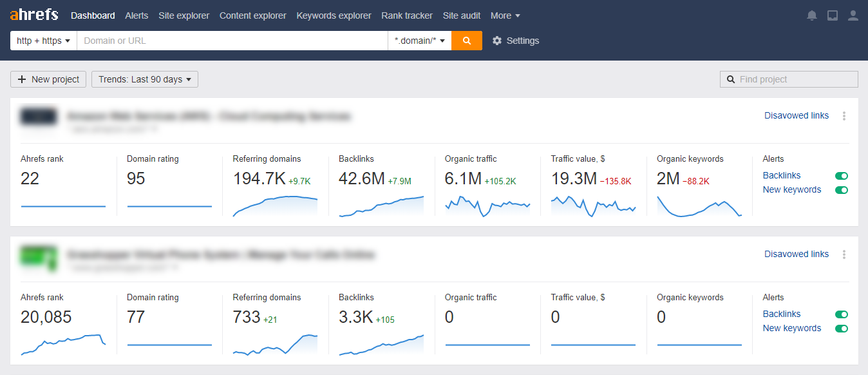Click the New project button
The image size is (868, 375).
coord(48,79)
